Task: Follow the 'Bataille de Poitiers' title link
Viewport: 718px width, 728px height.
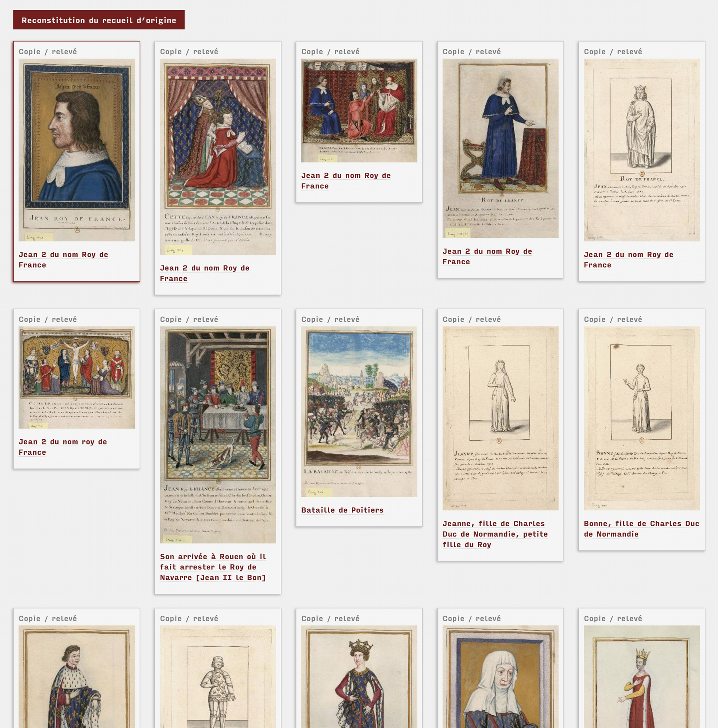Action: point(342,510)
